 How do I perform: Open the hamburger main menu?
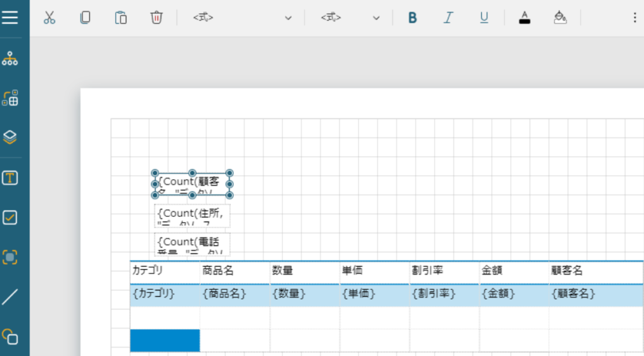click(10, 17)
